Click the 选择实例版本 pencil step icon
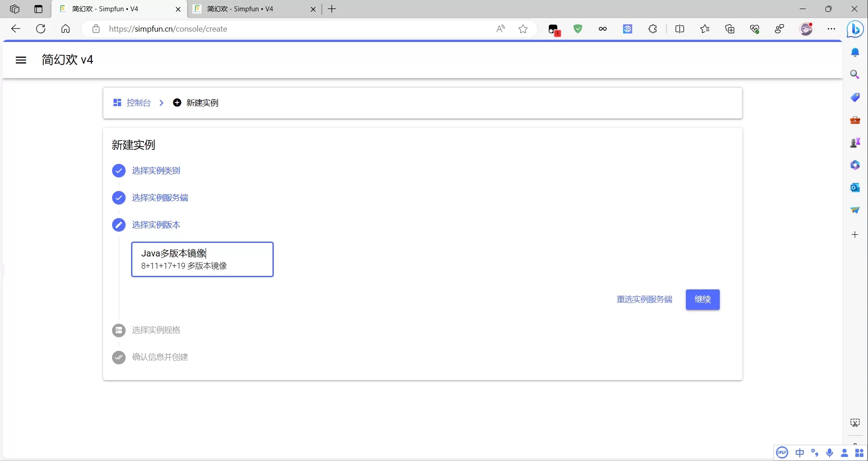868x461 pixels. [x=119, y=225]
